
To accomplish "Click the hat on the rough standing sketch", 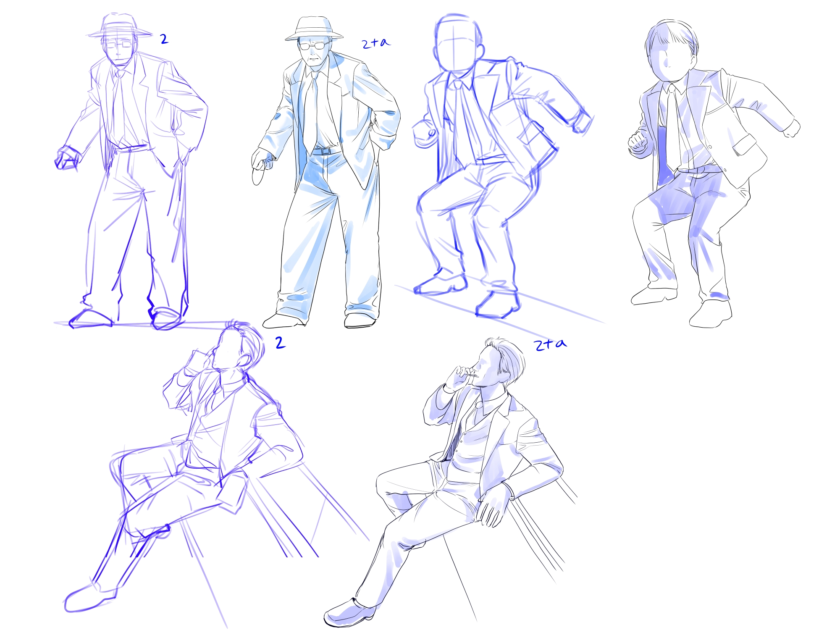I will click(119, 27).
